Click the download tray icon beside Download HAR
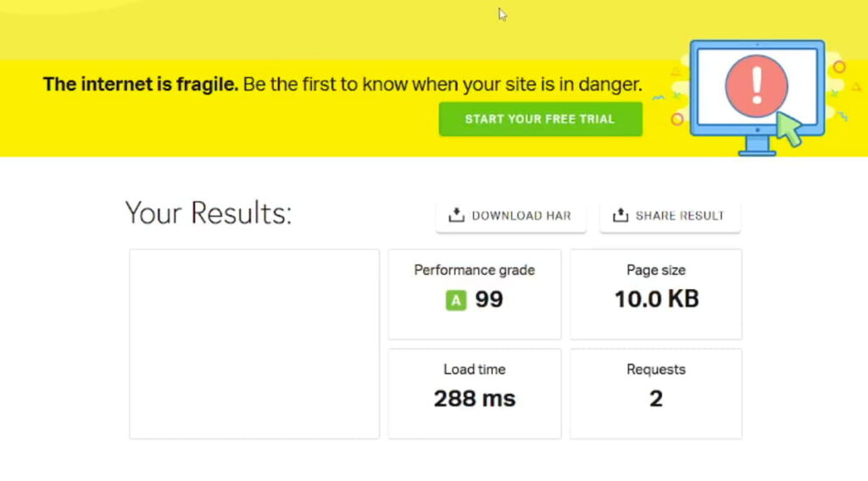Image resolution: width=868 pixels, height=481 pixels. [x=456, y=215]
